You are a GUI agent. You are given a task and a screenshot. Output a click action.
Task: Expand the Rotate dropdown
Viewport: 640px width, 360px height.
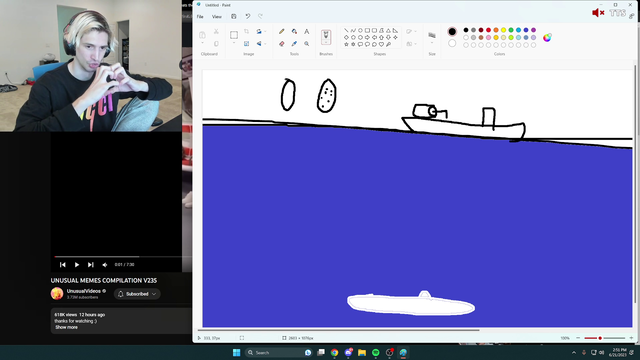pos(265,31)
